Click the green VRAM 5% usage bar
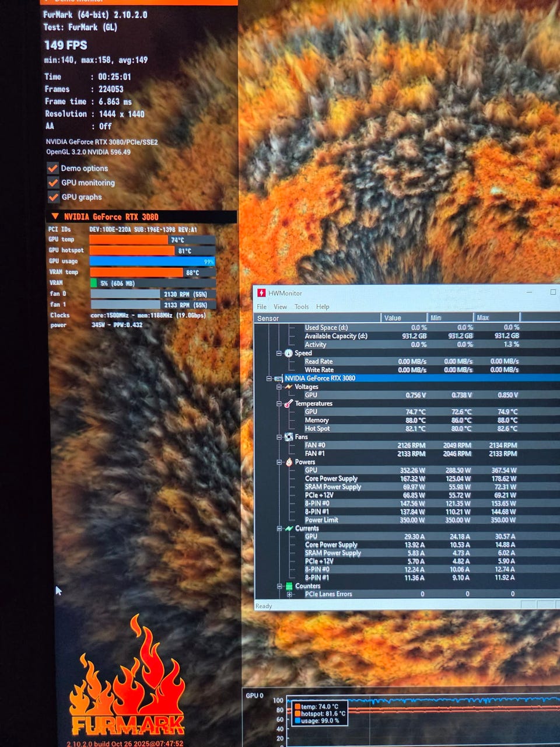Screen dimensions: 560x747 tap(94, 283)
